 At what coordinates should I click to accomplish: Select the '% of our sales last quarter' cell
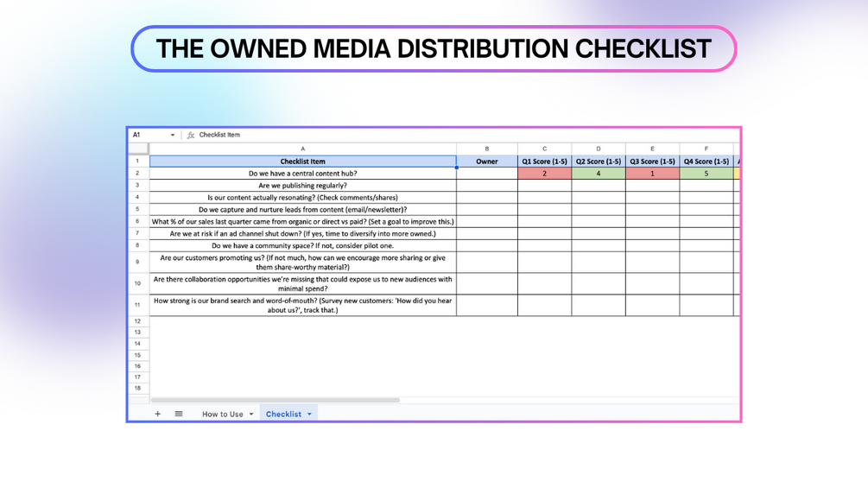pos(303,221)
